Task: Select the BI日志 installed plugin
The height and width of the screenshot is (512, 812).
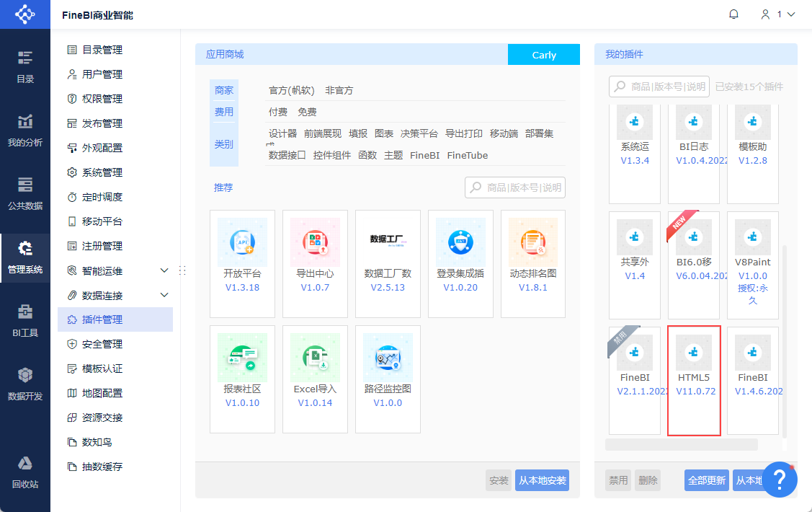Action: coord(694,154)
